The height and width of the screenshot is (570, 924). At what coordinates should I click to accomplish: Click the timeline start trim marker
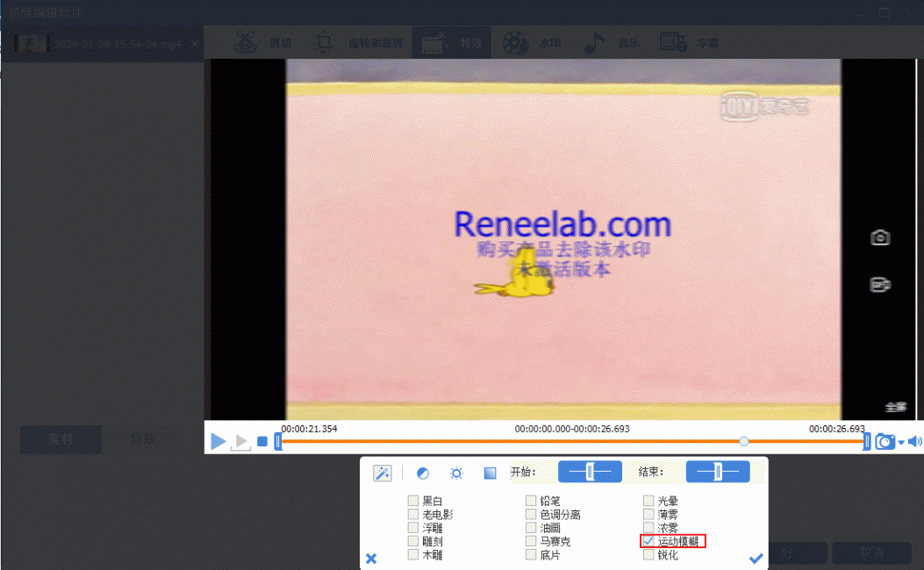(277, 441)
